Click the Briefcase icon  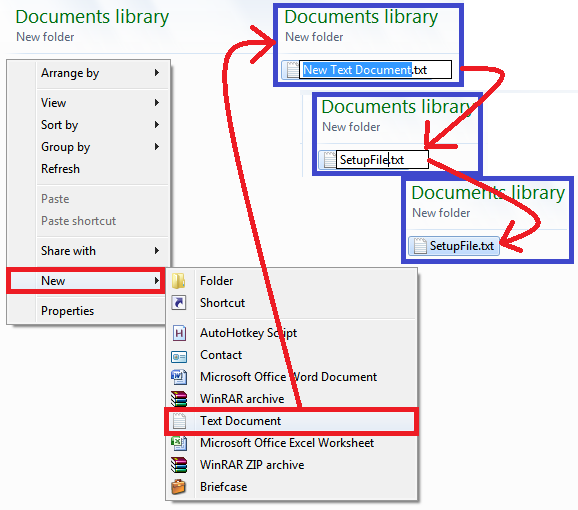[179, 487]
